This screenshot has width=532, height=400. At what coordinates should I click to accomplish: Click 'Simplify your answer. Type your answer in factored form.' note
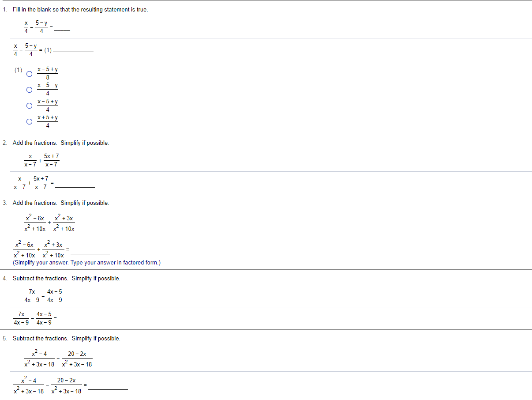(x=87, y=263)
